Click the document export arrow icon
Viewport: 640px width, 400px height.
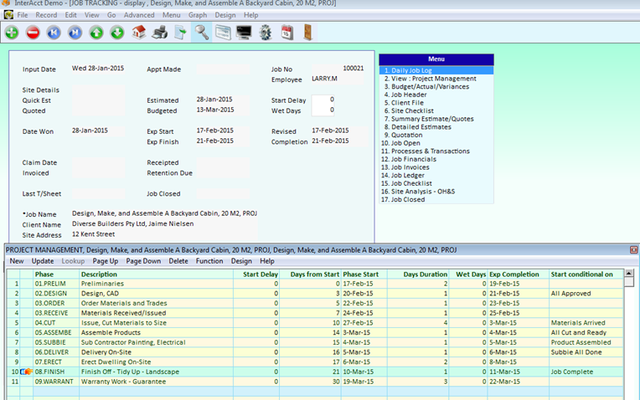click(180, 32)
